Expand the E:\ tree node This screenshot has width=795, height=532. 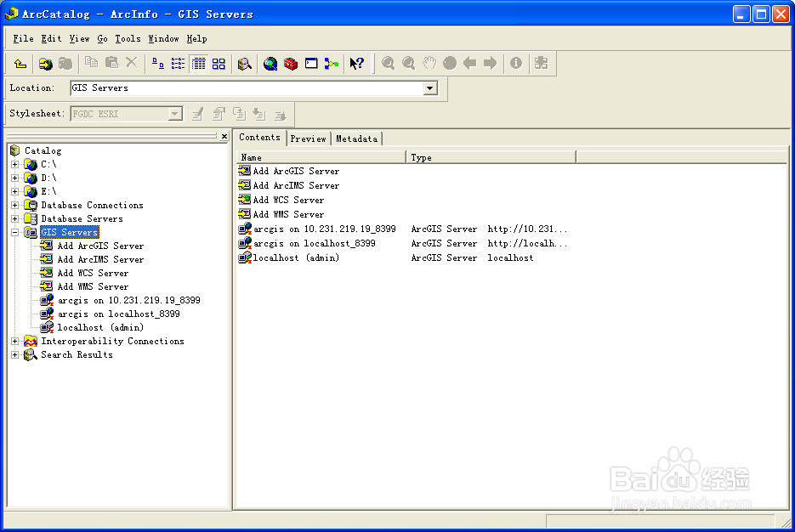coord(14,191)
